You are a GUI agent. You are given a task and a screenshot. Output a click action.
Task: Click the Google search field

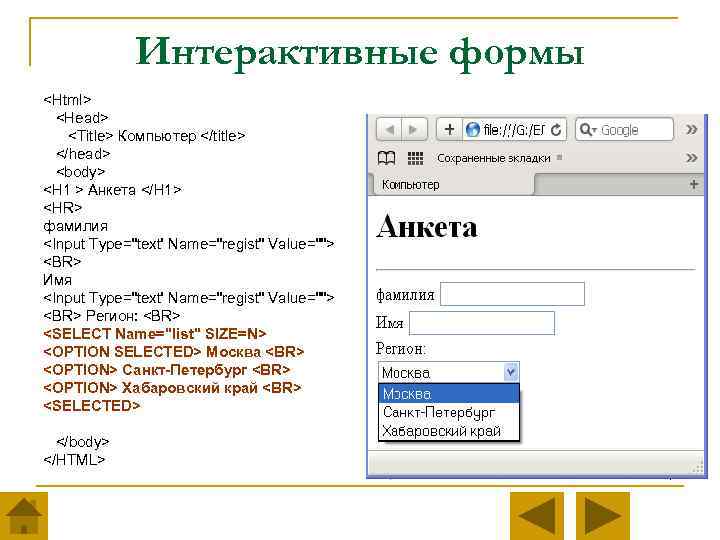coord(624,129)
